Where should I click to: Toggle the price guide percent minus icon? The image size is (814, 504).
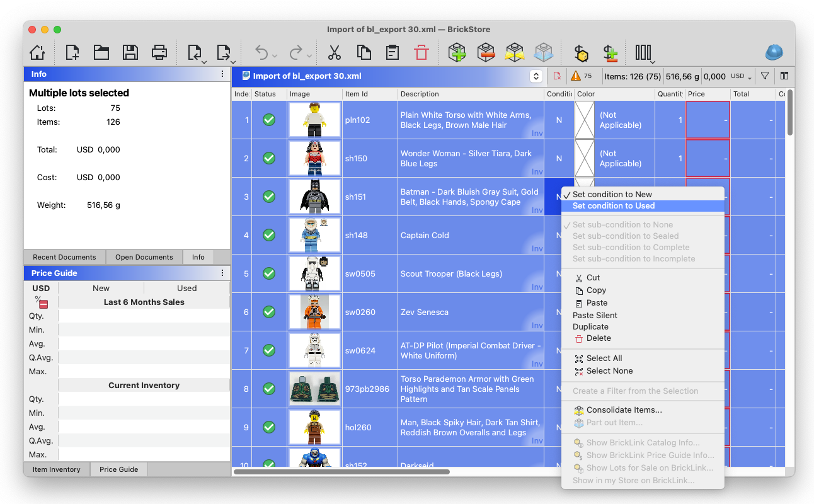click(x=41, y=302)
